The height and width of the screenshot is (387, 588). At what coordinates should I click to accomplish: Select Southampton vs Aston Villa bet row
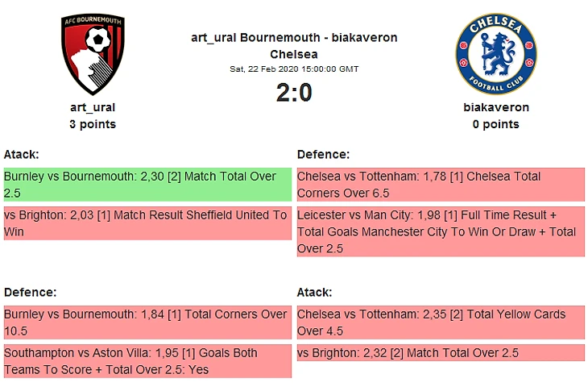click(x=147, y=361)
